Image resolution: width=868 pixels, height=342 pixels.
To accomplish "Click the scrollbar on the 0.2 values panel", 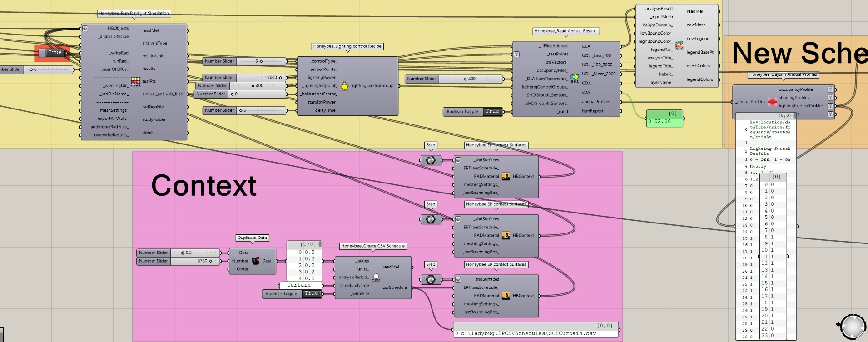I will [x=320, y=244].
